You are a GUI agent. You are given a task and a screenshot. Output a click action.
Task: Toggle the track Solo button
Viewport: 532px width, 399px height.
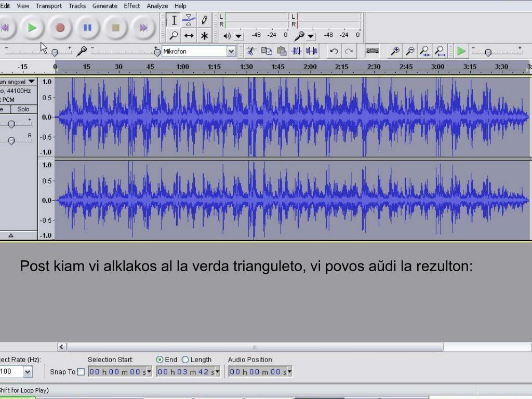click(23, 109)
